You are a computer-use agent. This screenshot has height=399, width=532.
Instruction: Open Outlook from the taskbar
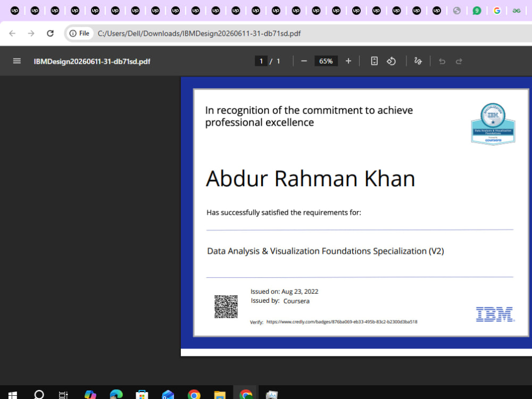(x=168, y=395)
